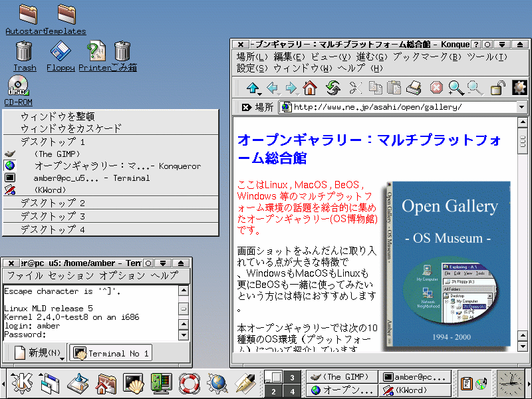Screen dimensions: 532x399
Task: Click the padlock security icon
Action: point(497,88)
